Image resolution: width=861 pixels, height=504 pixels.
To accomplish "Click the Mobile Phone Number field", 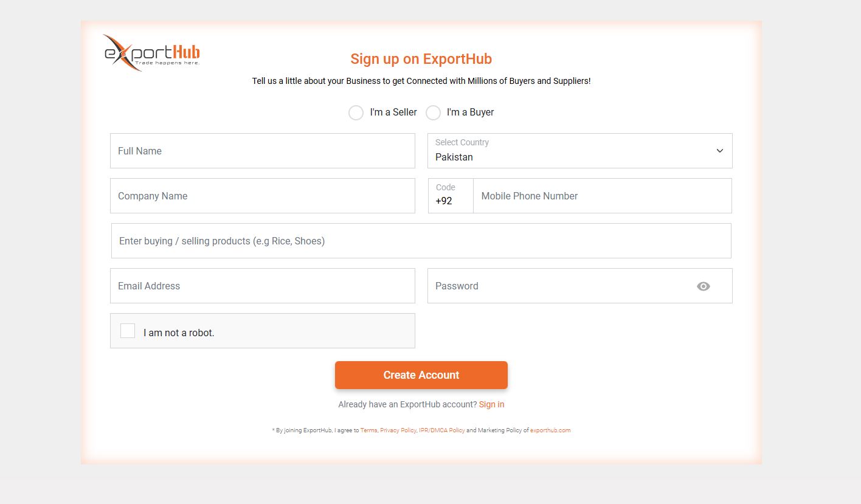I will [x=602, y=196].
